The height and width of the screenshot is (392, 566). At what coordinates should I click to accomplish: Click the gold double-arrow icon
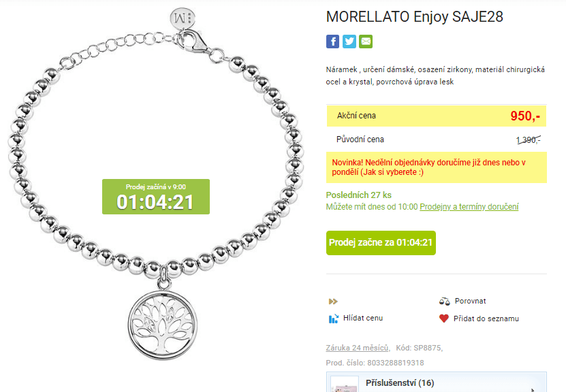[333, 301]
